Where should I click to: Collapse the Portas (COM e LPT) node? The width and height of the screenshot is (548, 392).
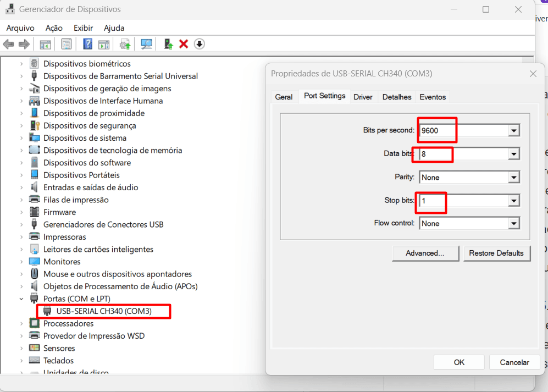(21, 299)
